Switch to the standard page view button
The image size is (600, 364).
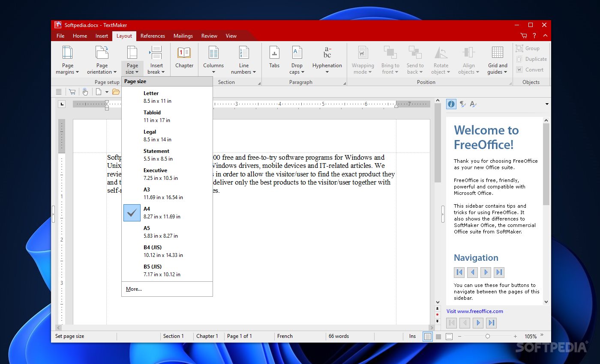coord(427,337)
